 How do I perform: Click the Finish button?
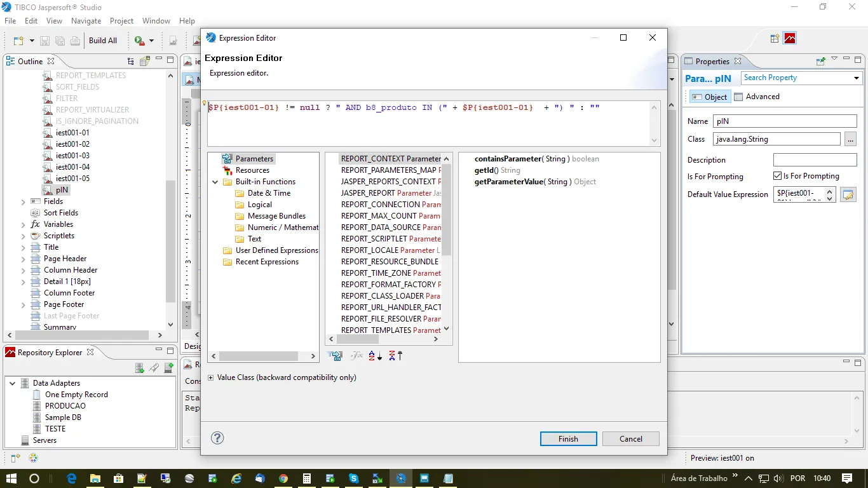point(568,439)
